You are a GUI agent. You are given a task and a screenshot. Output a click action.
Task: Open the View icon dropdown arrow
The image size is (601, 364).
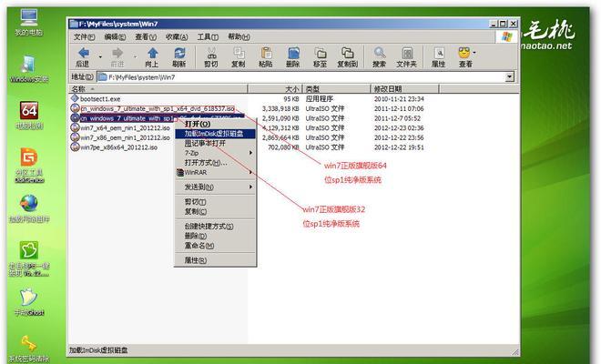click(474, 52)
